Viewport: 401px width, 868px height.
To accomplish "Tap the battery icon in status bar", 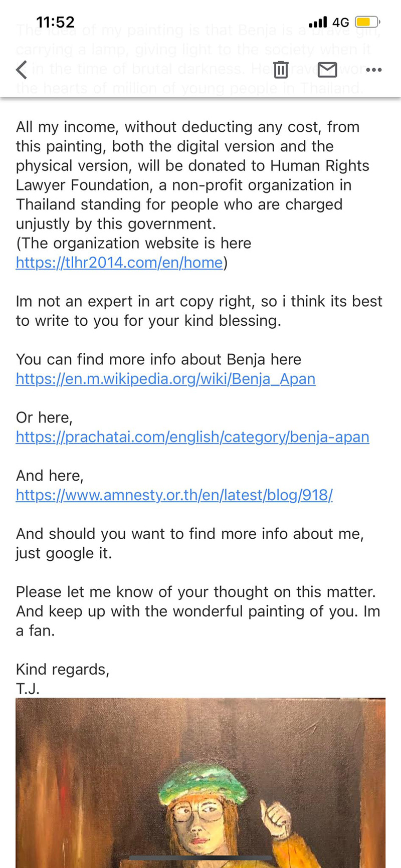I will (367, 22).
